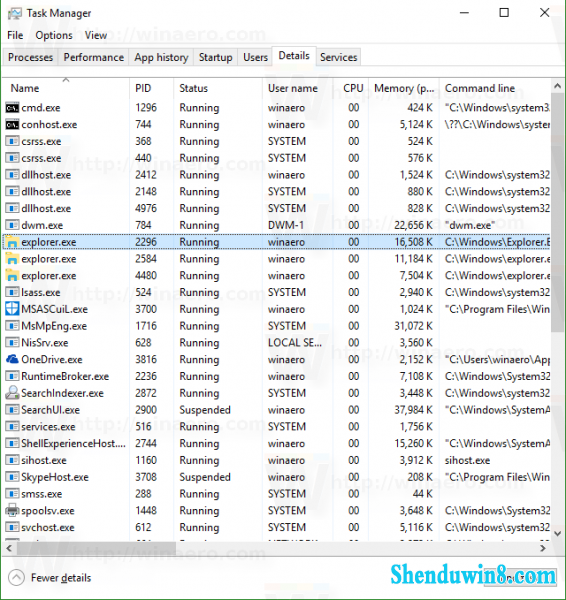Sort by the Command line column header
The width and height of the screenshot is (566, 600).
pos(495,88)
